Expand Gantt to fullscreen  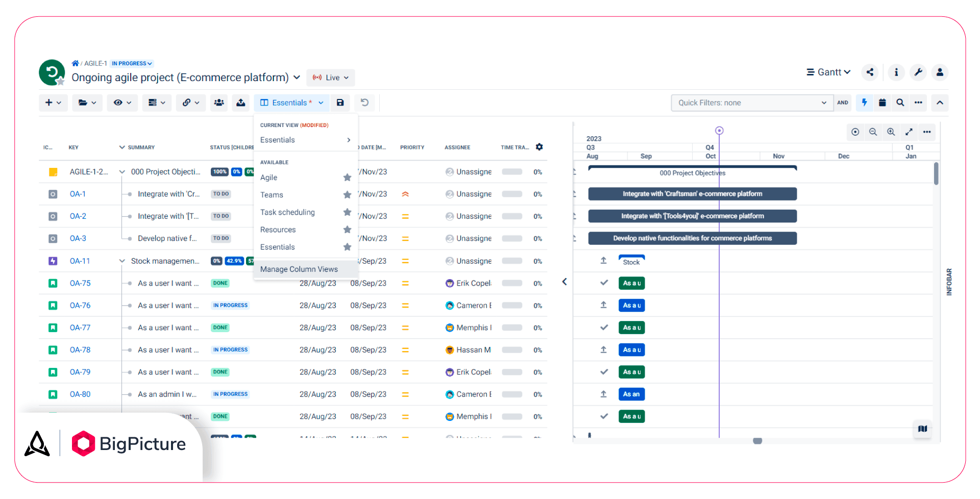[x=909, y=132]
